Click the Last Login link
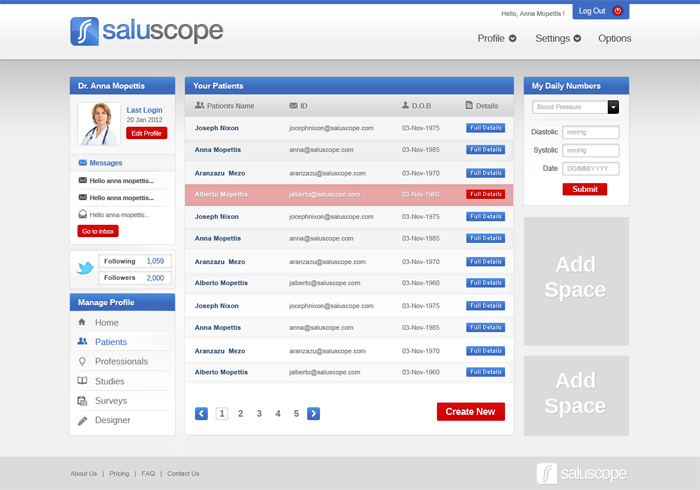Viewport: 700px width, 490px height. [x=144, y=110]
